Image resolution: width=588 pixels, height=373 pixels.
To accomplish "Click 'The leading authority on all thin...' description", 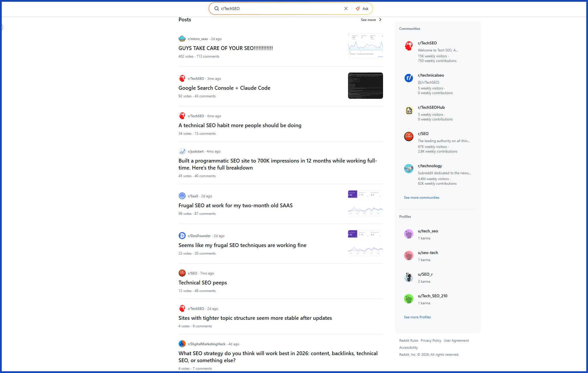I will [x=444, y=141].
